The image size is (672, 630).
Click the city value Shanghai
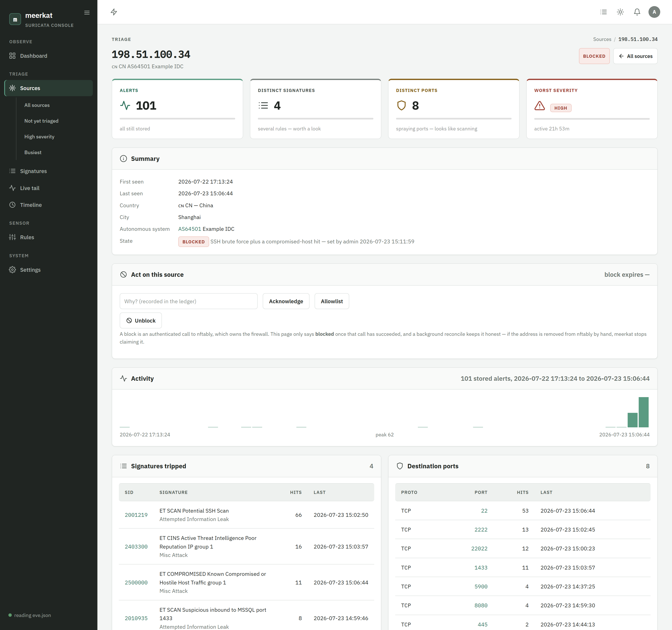coord(189,217)
